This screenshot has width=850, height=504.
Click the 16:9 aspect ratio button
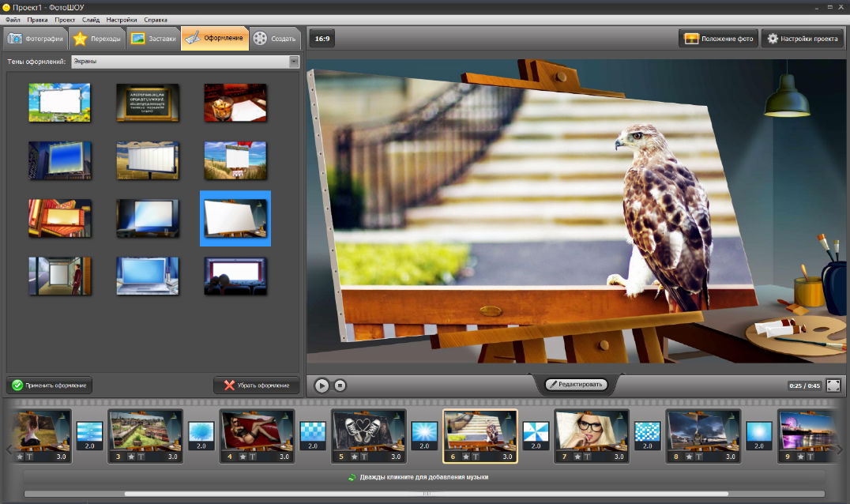click(322, 39)
